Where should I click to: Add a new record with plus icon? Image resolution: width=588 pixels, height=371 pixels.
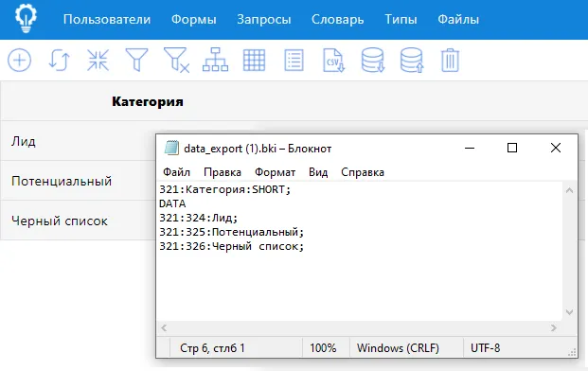pyautogui.click(x=20, y=60)
